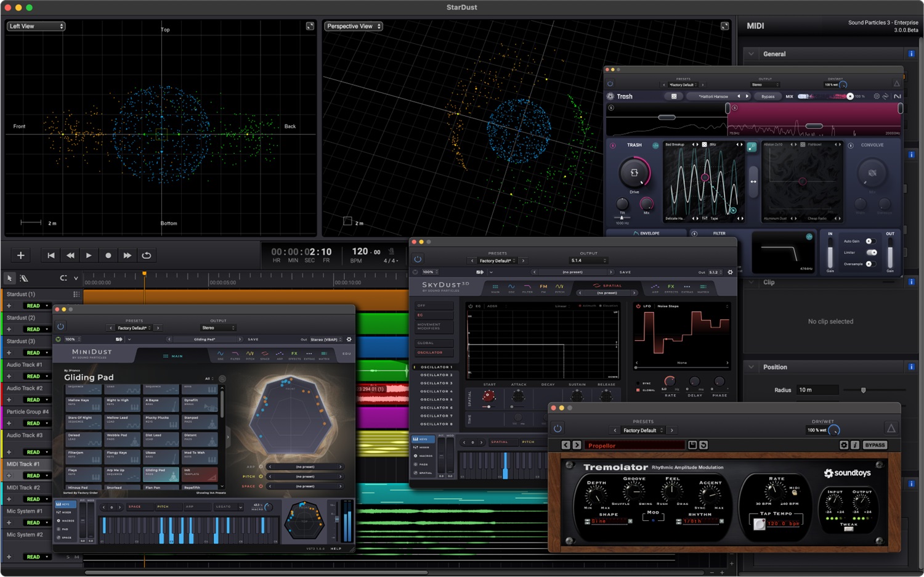Click Bypass in the Trash plugin
The width and height of the screenshot is (924, 577).
(x=768, y=96)
